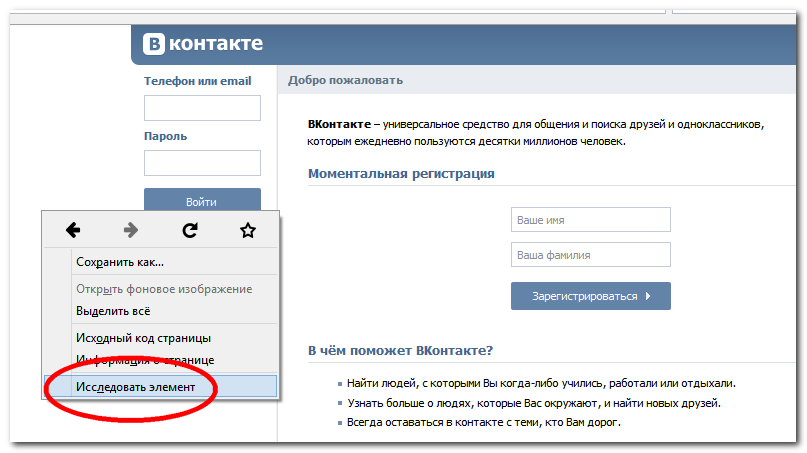This screenshot has width=807, height=453.
Task: Focus the 'Пароль' password field
Action: pyautogui.click(x=202, y=163)
